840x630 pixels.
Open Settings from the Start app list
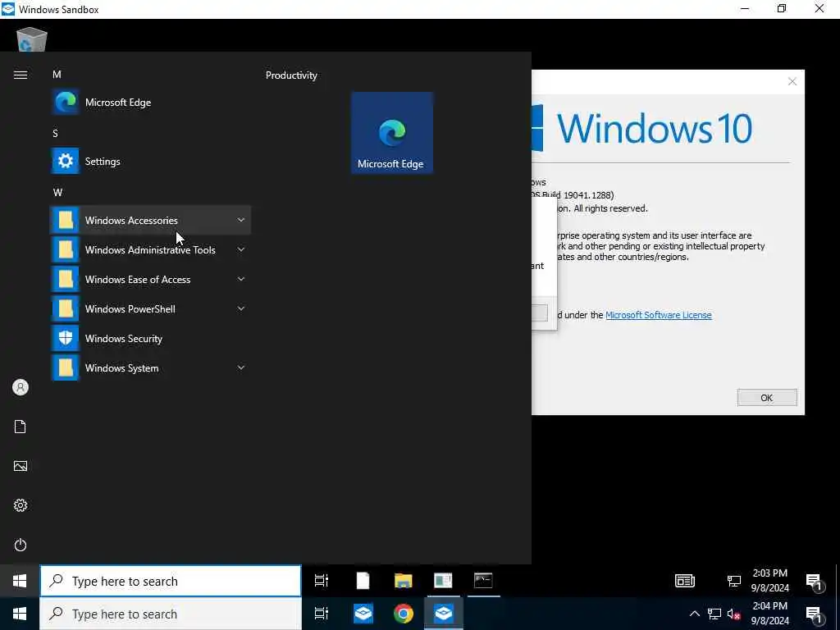[150, 161]
